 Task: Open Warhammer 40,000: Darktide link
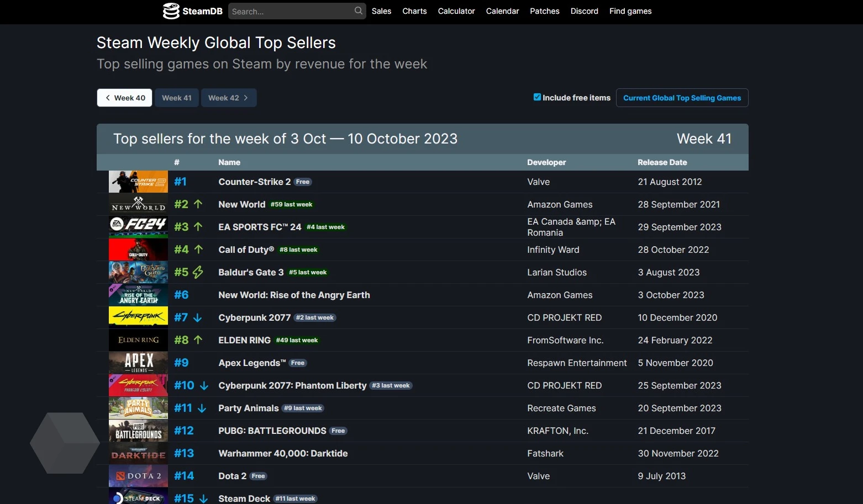(283, 453)
